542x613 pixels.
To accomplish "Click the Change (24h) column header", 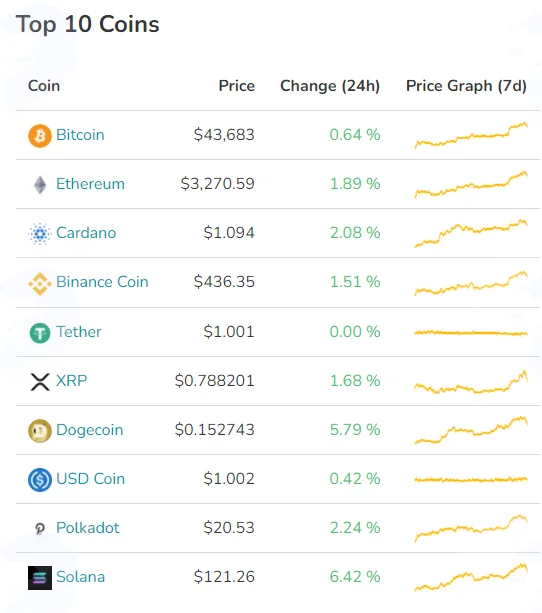I will [330, 86].
